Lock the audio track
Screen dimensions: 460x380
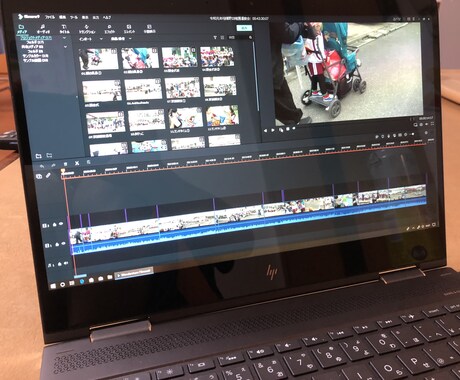(x=59, y=264)
